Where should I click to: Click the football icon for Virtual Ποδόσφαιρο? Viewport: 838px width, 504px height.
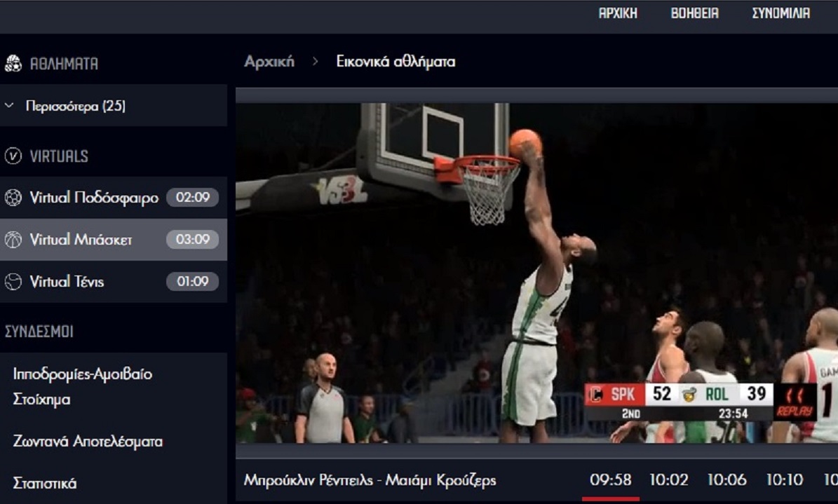point(13,198)
